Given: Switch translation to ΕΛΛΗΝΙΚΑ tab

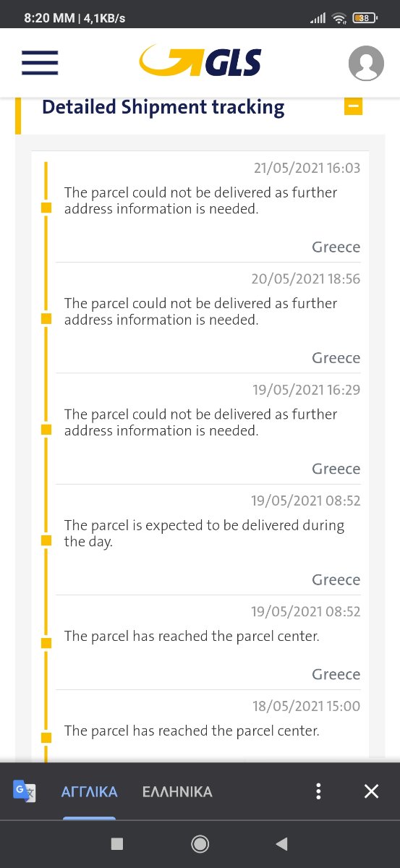Looking at the screenshot, I should [177, 791].
